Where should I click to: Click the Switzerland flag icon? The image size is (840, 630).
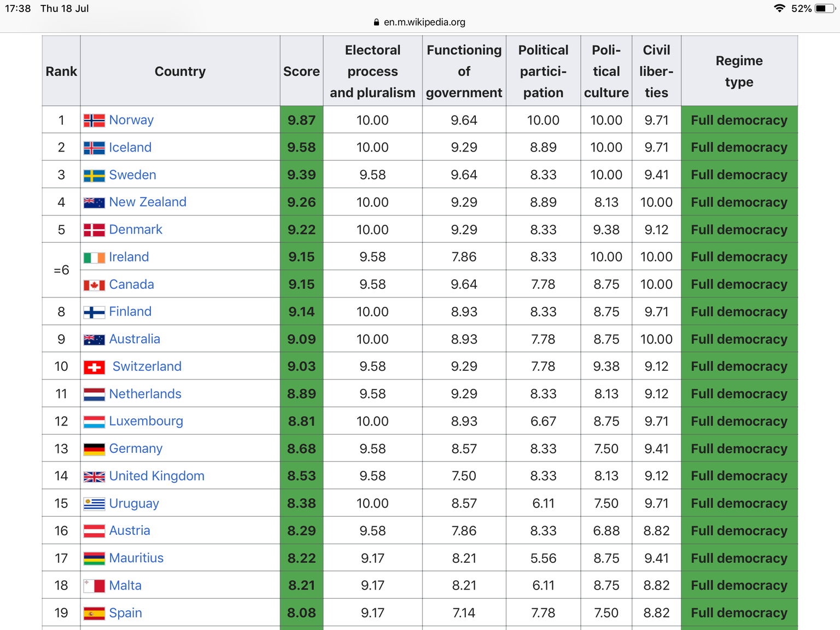tap(94, 367)
